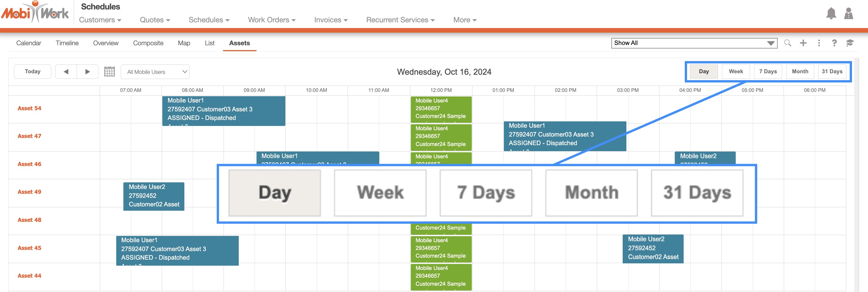Switch to Week view toggle
Screen dimensions: 868x292
[735, 71]
